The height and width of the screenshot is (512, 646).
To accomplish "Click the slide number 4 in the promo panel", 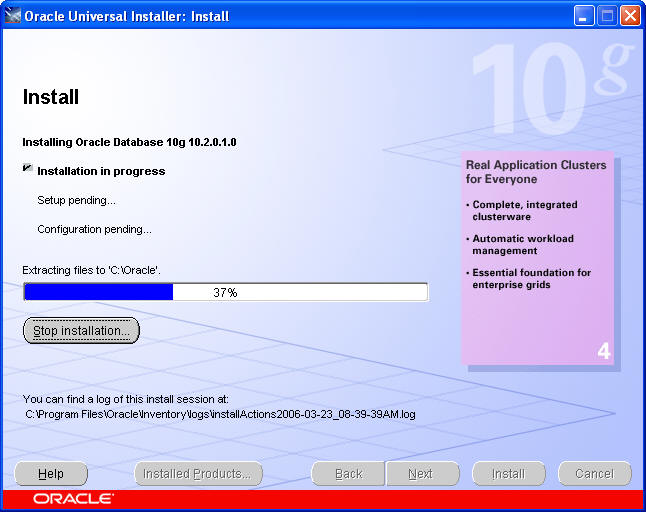I will point(603,351).
